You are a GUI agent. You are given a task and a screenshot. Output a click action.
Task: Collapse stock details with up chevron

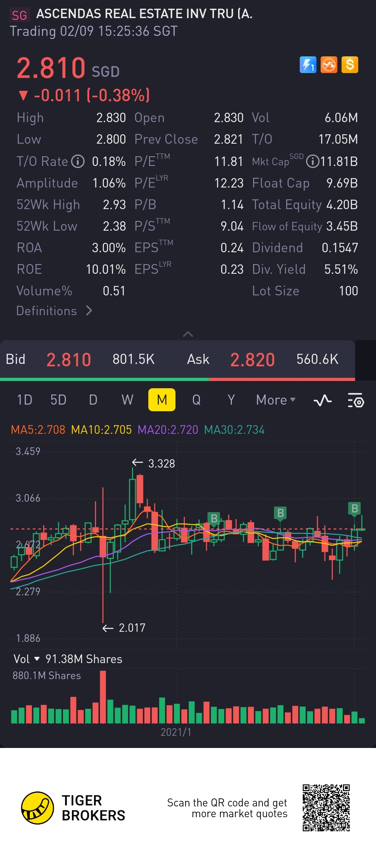click(188, 334)
